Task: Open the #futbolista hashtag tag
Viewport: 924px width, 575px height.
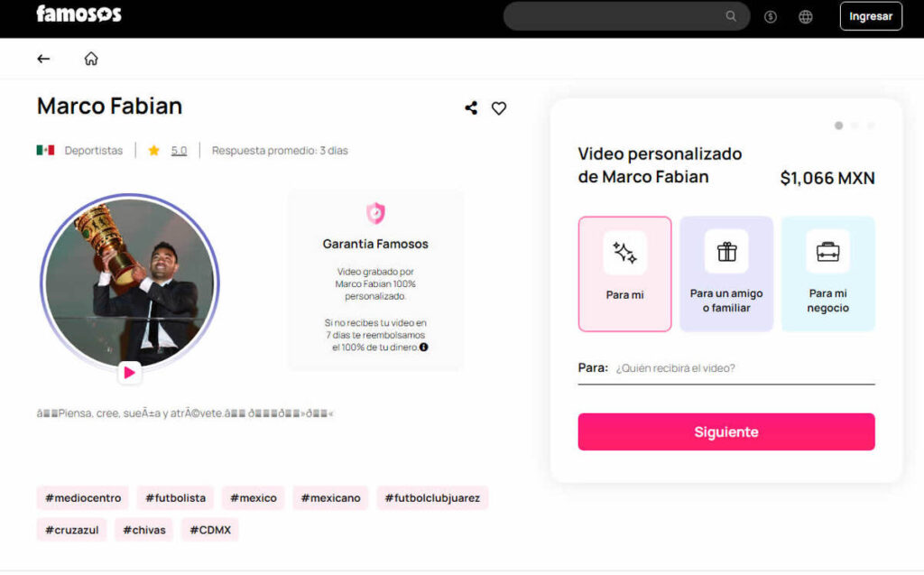Action: point(175,497)
